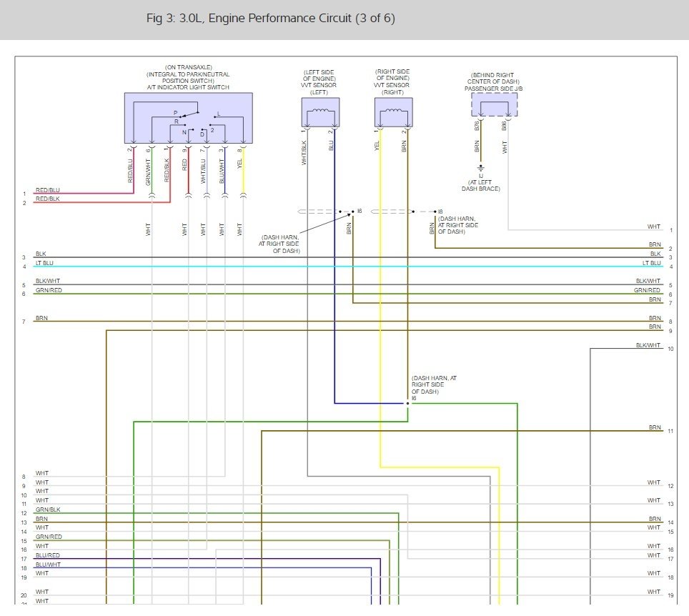Click the LT BLU label on right side

(x=651, y=263)
